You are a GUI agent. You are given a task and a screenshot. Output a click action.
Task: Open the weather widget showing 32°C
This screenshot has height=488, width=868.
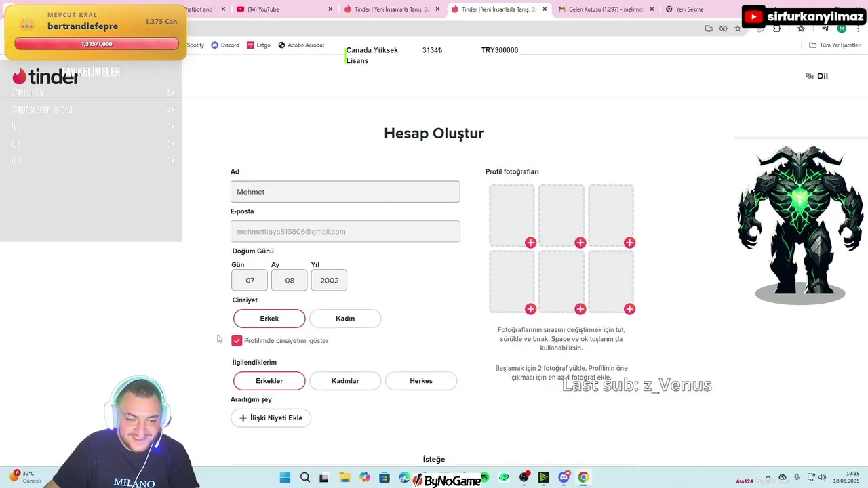tap(26, 476)
